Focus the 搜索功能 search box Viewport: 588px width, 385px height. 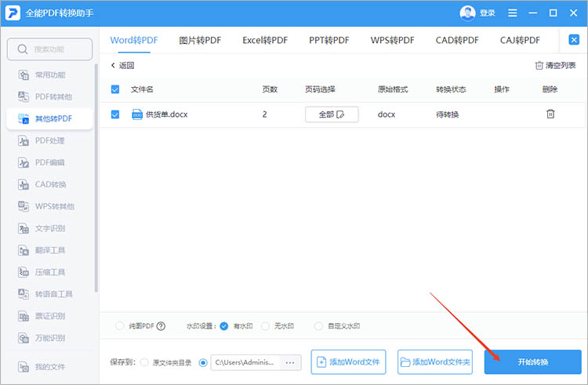point(49,49)
